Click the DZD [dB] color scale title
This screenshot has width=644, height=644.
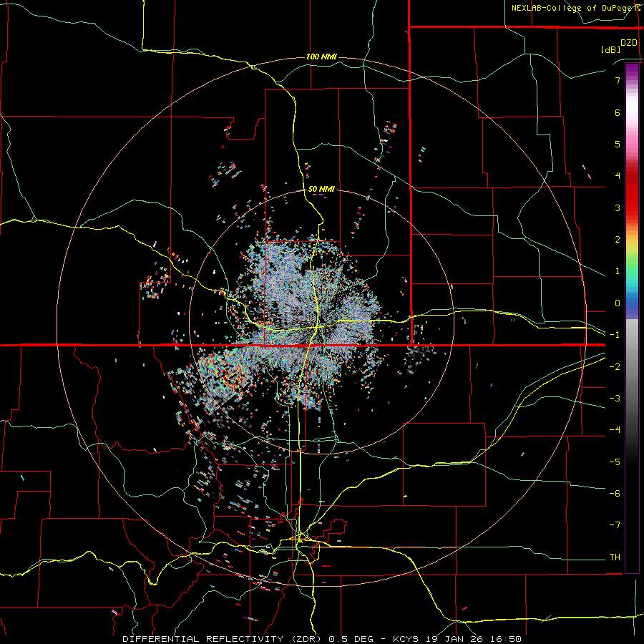point(619,46)
